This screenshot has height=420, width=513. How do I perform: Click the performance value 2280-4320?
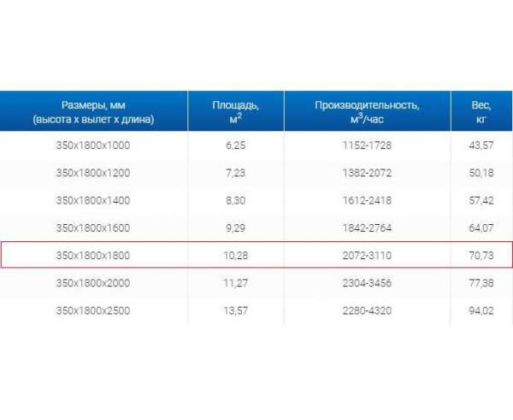(367, 310)
